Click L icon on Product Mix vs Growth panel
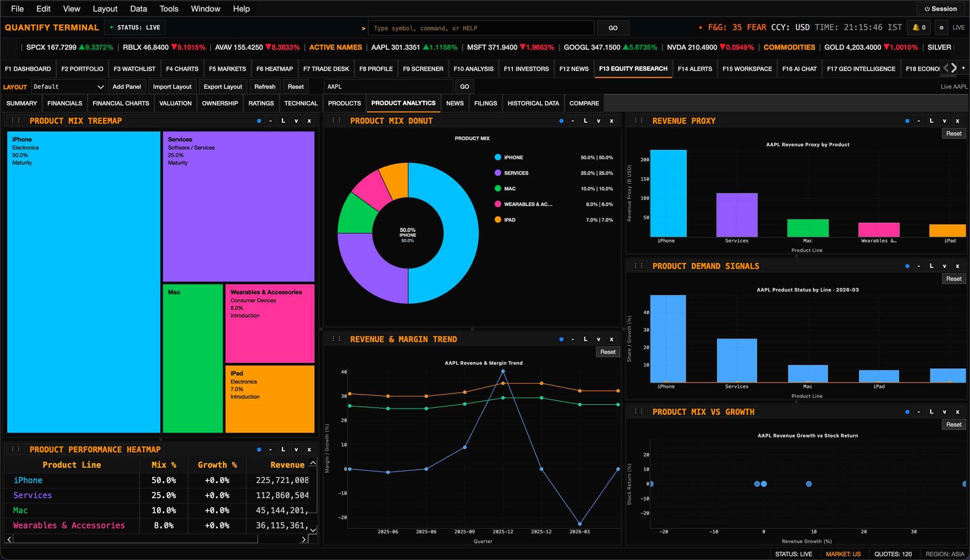The width and height of the screenshot is (970, 560). [x=932, y=412]
